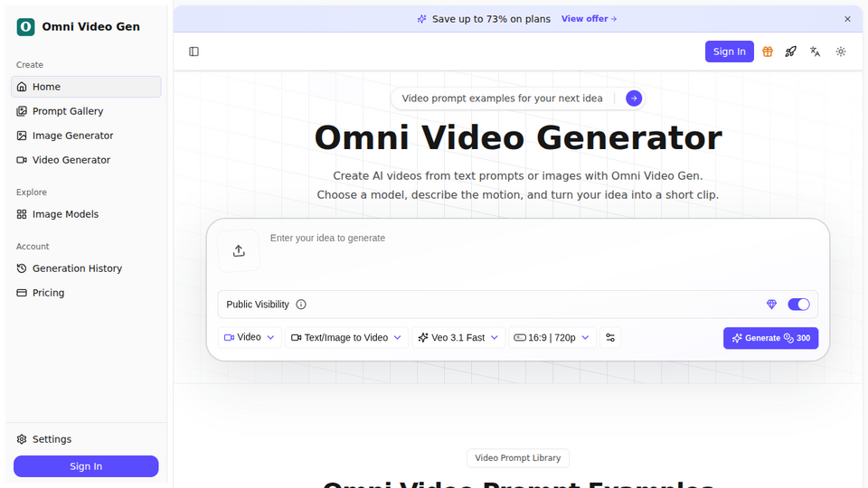
Task: Open Video Generator in the sidebar
Action: [86, 160]
